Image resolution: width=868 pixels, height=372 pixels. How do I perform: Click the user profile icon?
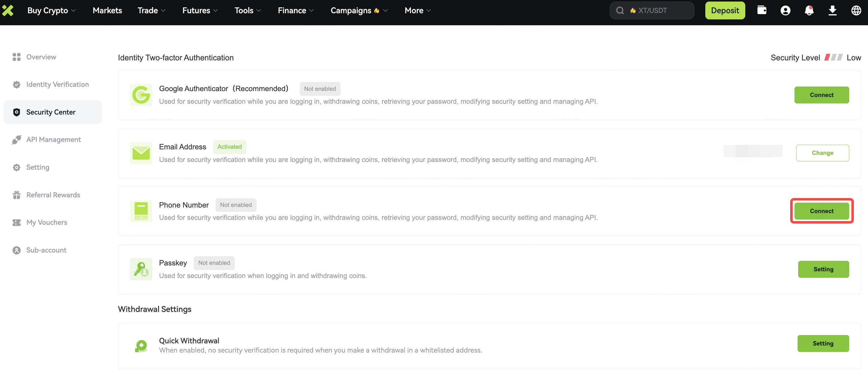785,10
